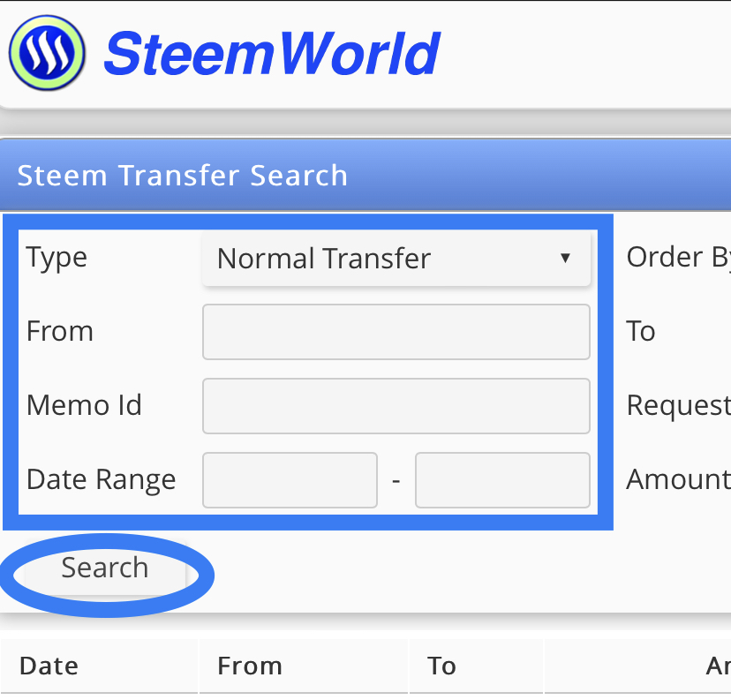Click the Date Range field label
731x700 pixels.
(101, 479)
